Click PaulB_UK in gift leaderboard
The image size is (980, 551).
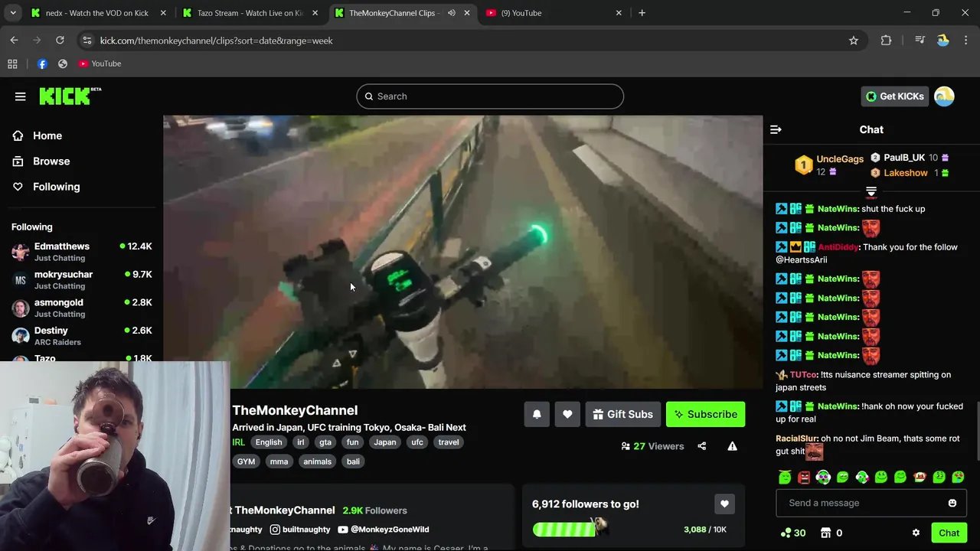(x=904, y=158)
